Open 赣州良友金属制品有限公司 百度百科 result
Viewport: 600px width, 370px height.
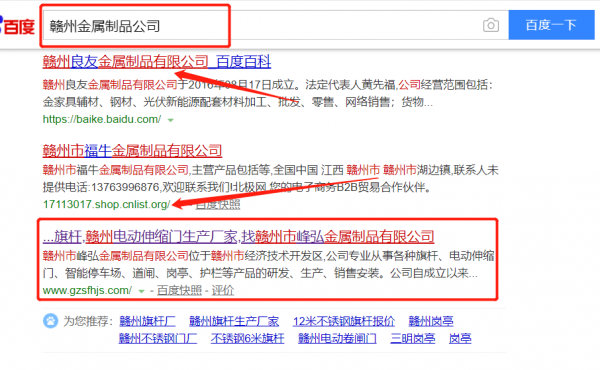pyautogui.click(x=157, y=62)
